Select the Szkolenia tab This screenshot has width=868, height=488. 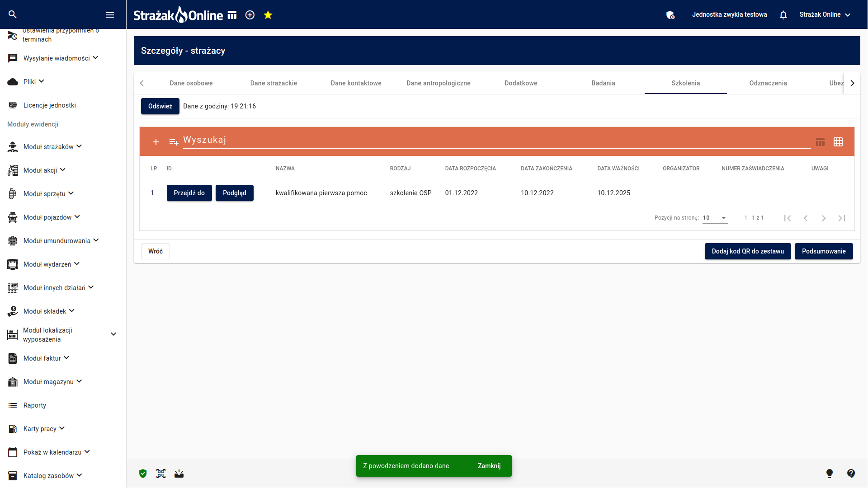pos(686,83)
